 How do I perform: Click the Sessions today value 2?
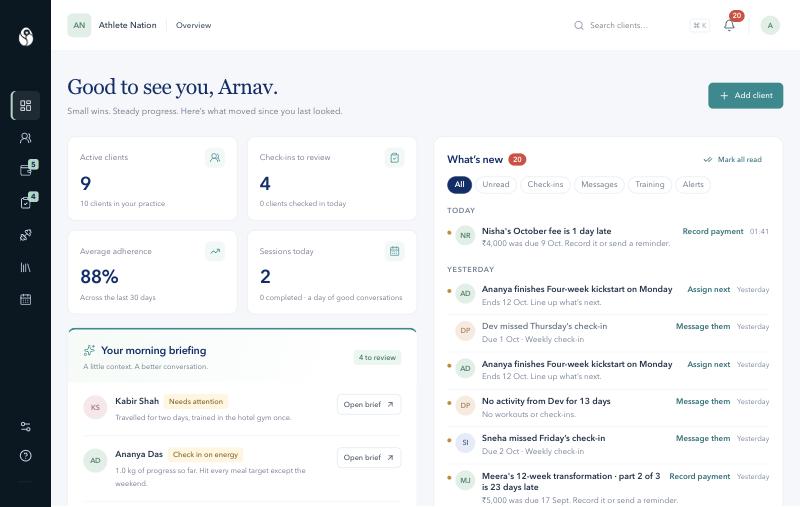(x=265, y=276)
